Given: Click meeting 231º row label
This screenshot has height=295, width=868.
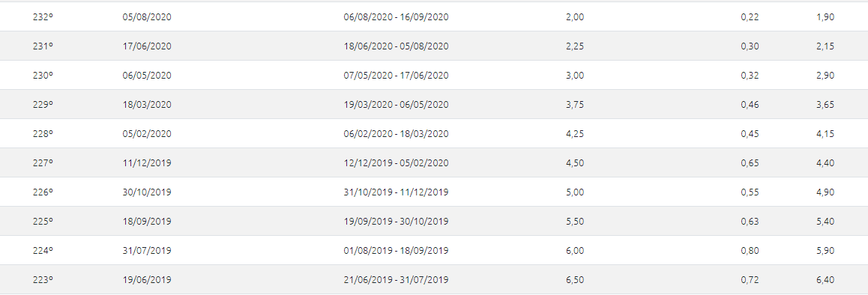Looking at the screenshot, I should 43,46.
